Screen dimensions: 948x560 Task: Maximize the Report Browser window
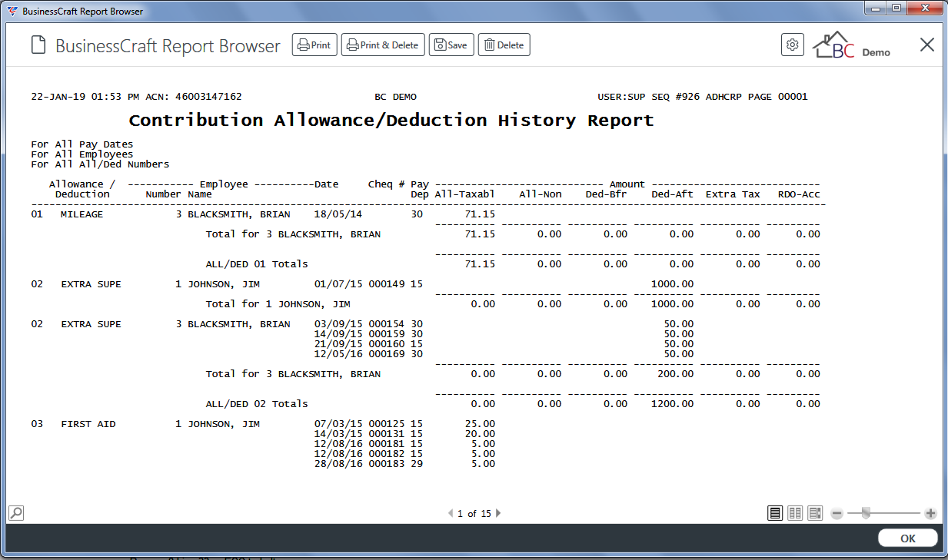896,8
